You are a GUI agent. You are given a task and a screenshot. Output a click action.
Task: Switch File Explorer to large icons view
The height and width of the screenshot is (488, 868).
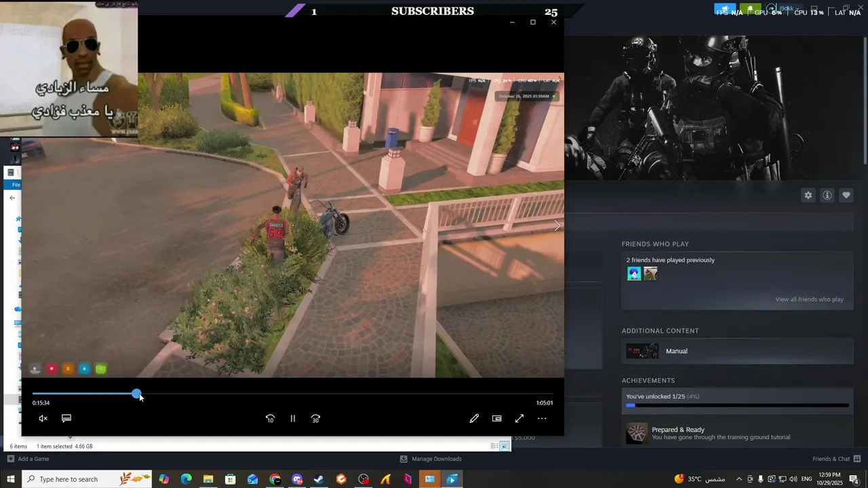click(x=505, y=446)
